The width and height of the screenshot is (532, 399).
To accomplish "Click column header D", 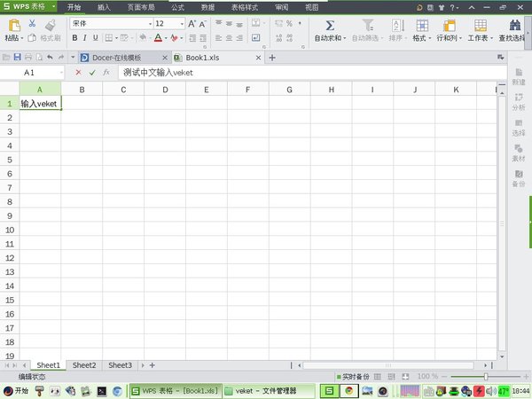I will pos(165,90).
